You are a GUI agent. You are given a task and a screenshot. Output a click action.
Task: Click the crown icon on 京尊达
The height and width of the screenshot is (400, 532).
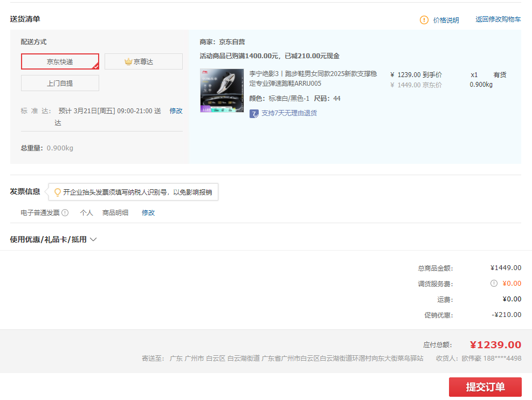pos(128,62)
